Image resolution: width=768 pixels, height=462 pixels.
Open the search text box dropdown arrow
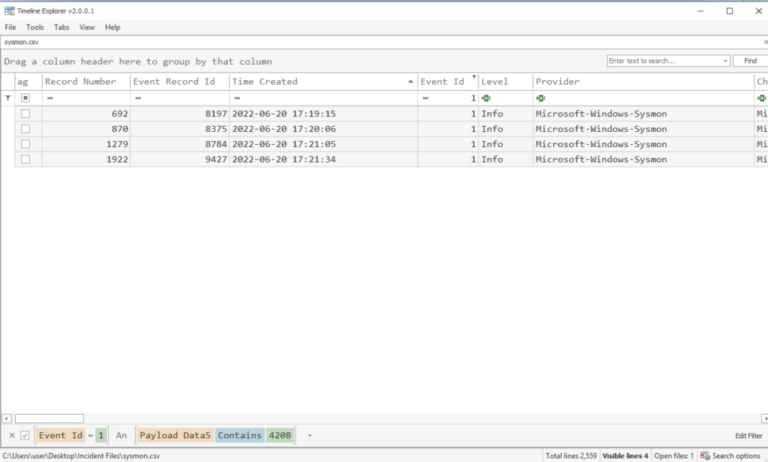coord(725,61)
